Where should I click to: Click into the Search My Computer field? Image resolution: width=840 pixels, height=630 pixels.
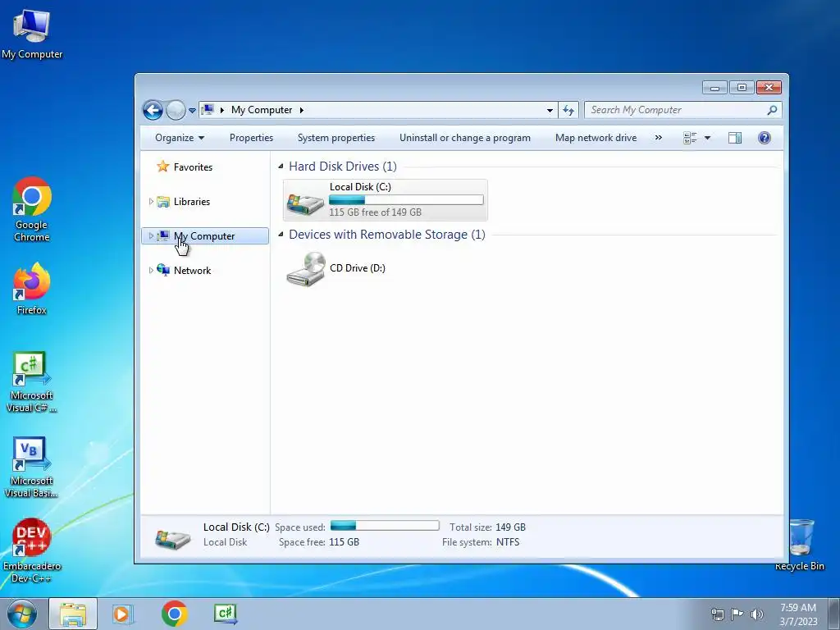(x=675, y=110)
